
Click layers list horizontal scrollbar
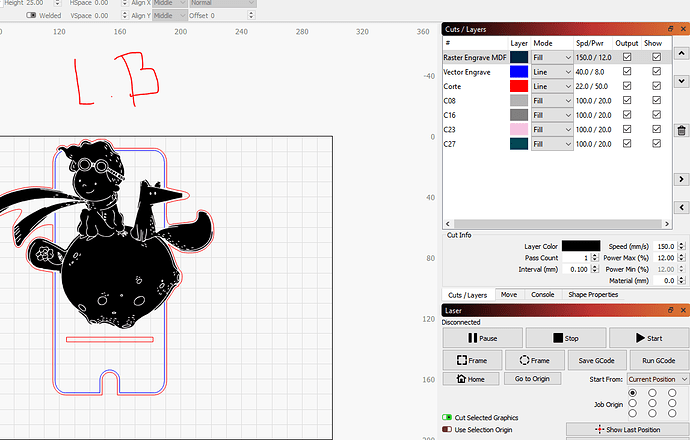pos(557,224)
